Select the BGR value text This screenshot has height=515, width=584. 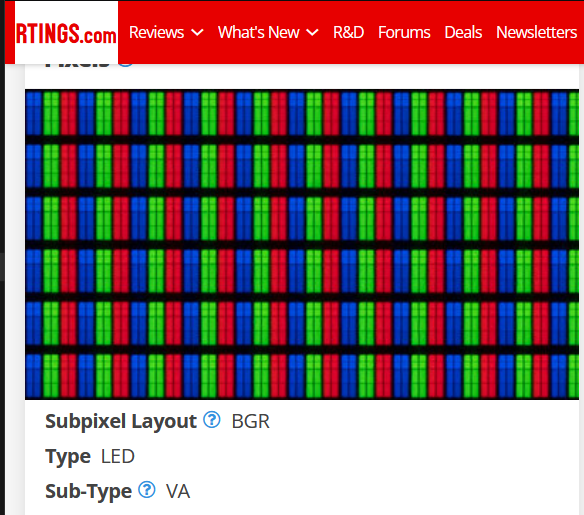click(250, 422)
